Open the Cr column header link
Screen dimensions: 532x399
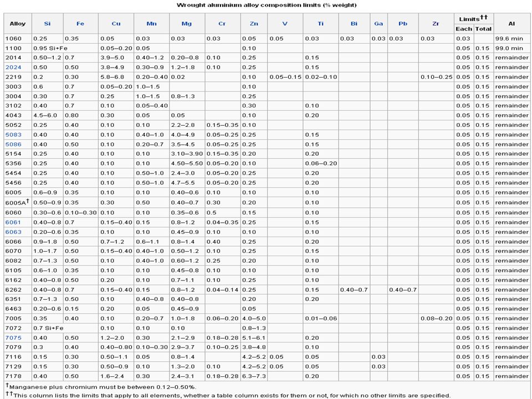click(x=222, y=23)
